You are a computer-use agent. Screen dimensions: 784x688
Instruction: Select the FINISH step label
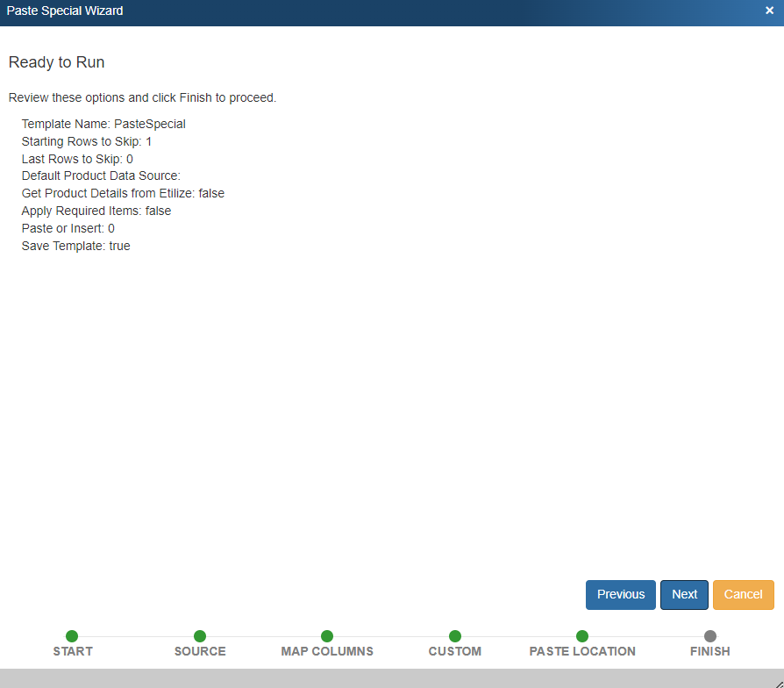(x=710, y=652)
